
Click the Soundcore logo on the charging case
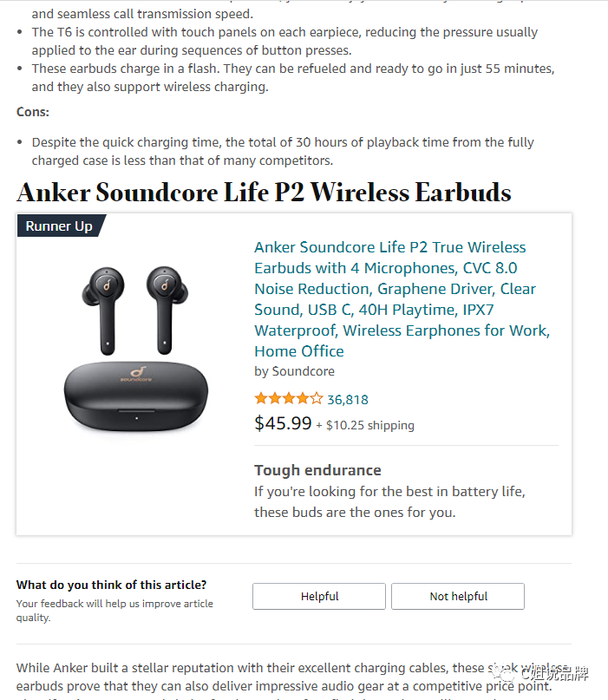pos(136,374)
